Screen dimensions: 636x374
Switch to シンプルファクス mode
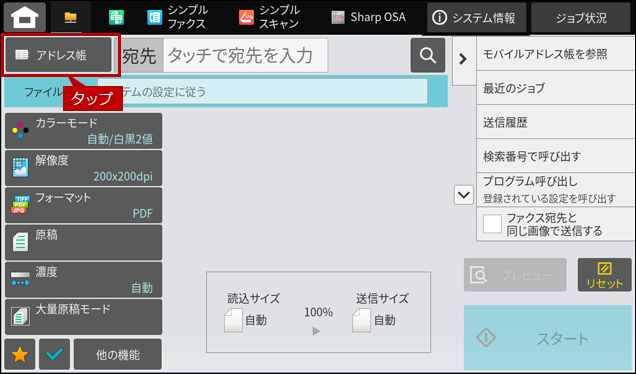tap(178, 17)
